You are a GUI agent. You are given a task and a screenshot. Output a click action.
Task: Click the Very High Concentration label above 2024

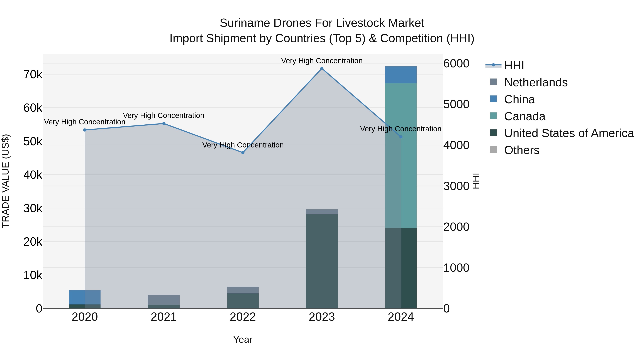[x=401, y=129]
